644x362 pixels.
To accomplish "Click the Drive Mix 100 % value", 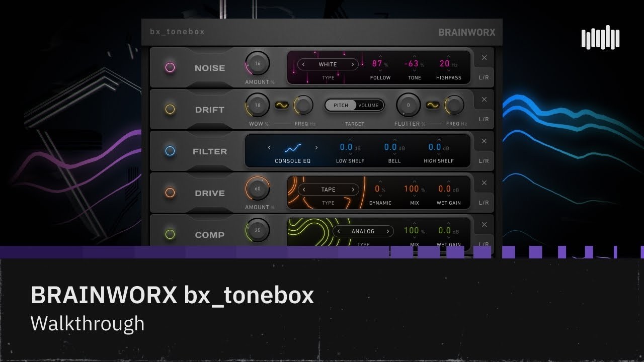I will tap(412, 189).
